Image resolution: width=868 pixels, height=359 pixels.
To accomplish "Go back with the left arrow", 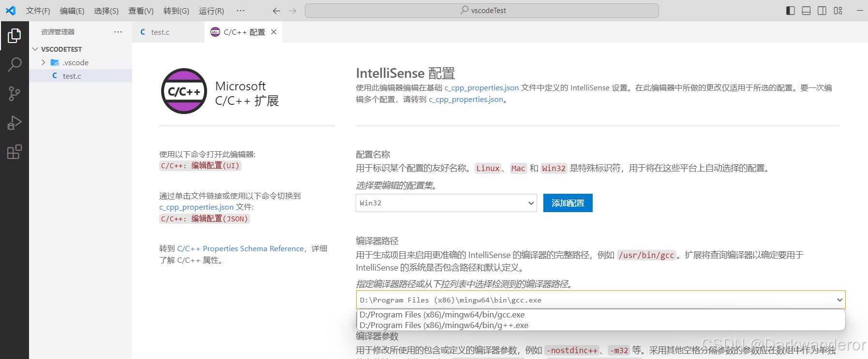I will (x=276, y=11).
